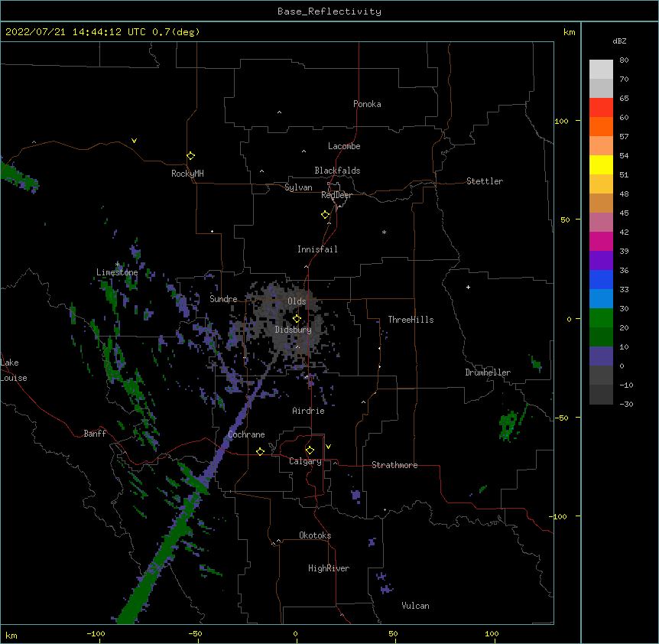Select the ThreeHills town label

tap(411, 320)
